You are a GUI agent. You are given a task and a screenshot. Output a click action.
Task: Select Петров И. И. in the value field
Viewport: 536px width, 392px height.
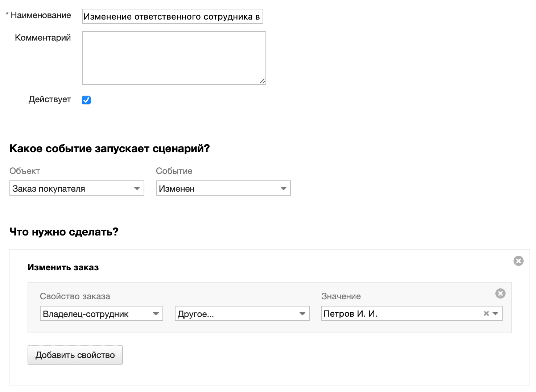[399, 313]
